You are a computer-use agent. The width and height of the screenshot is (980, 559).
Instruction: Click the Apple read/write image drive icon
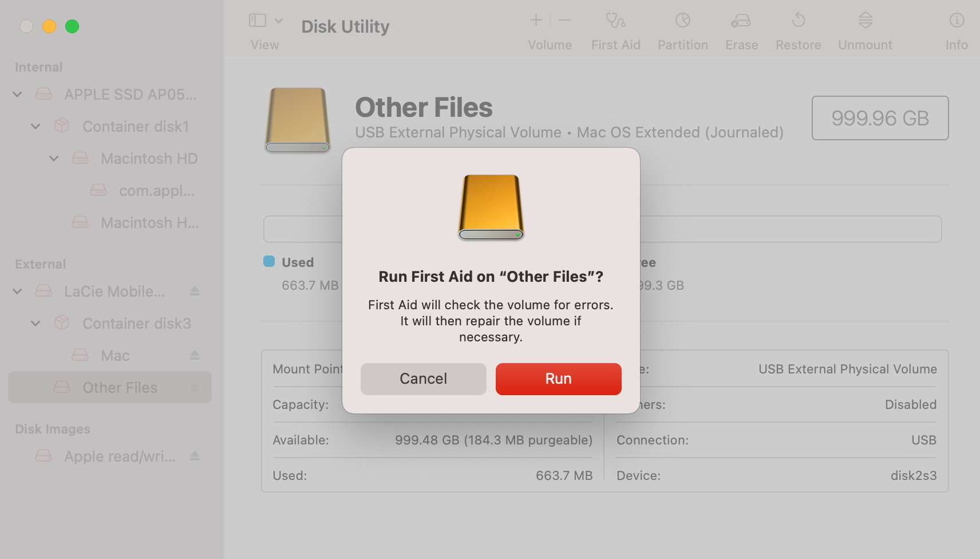tap(44, 456)
